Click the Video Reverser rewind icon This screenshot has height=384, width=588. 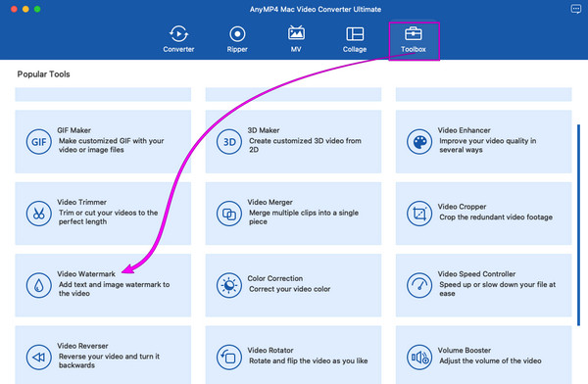(38, 358)
